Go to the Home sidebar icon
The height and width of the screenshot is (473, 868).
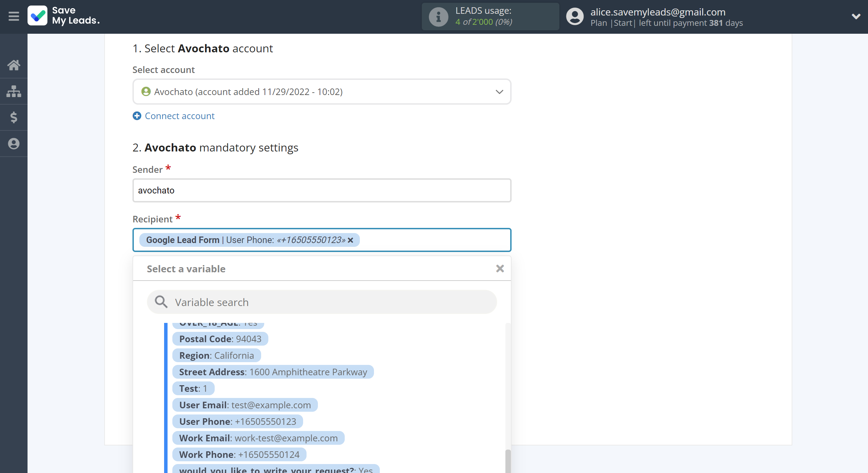(14, 65)
